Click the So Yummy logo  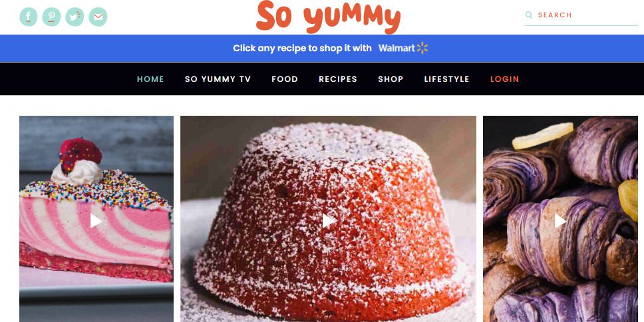[328, 17]
